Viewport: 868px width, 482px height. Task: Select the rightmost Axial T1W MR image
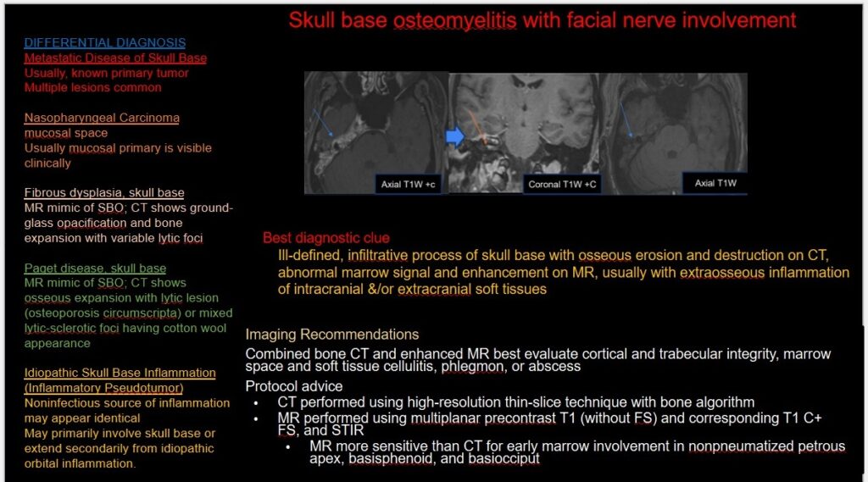tap(674, 133)
